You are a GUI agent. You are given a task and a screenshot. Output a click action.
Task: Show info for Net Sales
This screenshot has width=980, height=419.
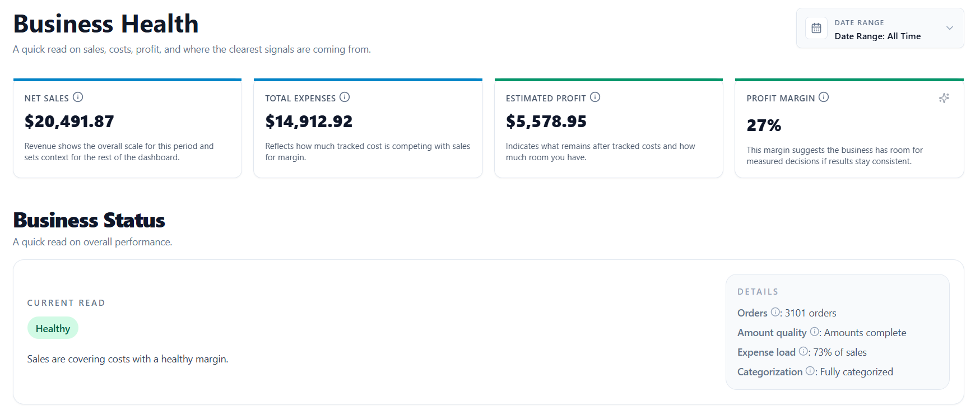tap(78, 97)
